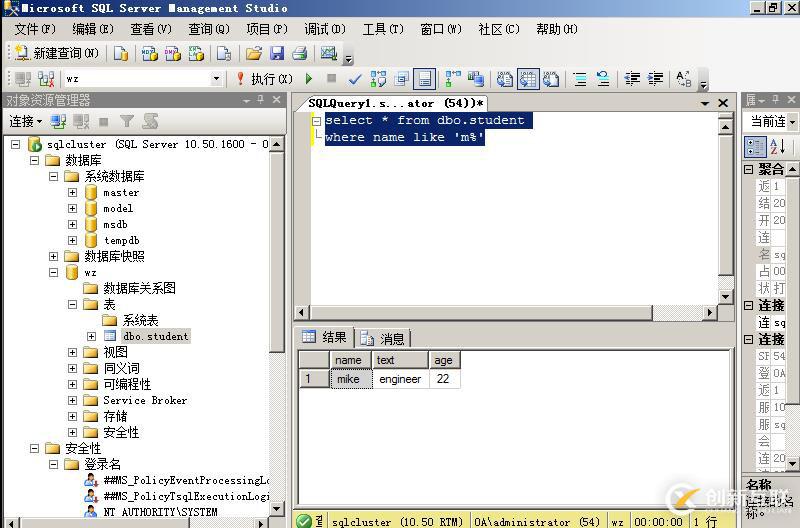The width and height of the screenshot is (800, 528).
Task: Click the comment out selected lines icon
Action: tap(580, 79)
